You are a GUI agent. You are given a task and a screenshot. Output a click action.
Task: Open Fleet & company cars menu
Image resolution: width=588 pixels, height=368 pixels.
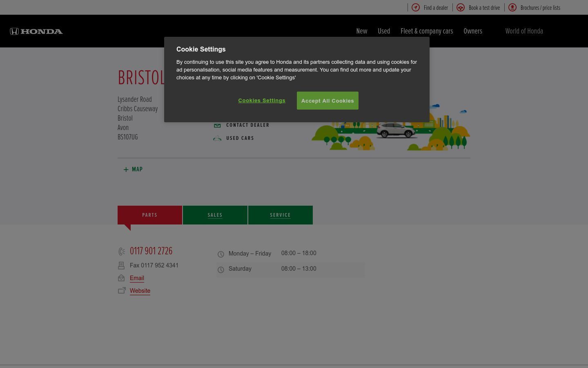[427, 31]
